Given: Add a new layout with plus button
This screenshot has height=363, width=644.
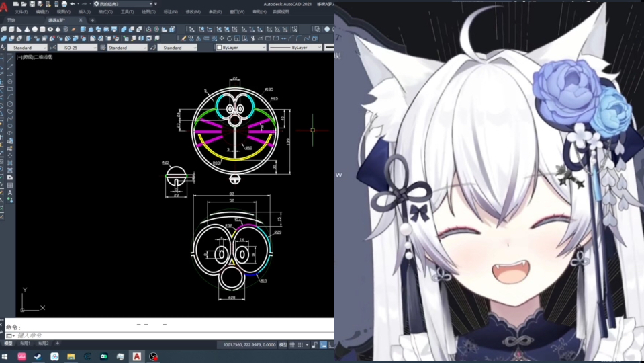Looking at the screenshot, I should (x=58, y=344).
